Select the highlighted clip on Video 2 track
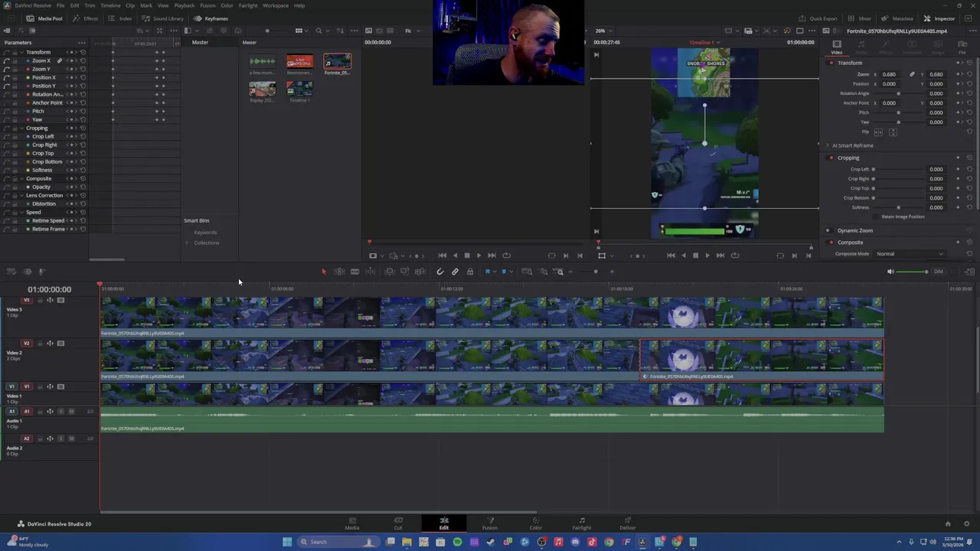Image resolution: width=980 pixels, height=551 pixels. click(x=762, y=360)
